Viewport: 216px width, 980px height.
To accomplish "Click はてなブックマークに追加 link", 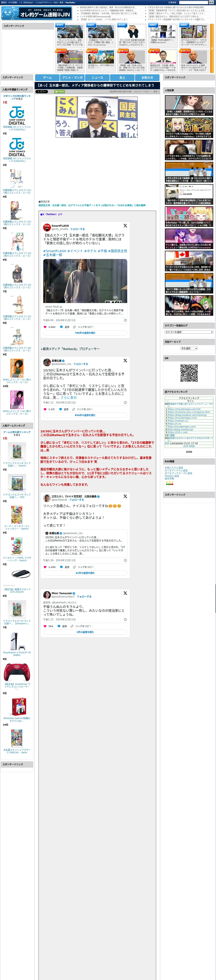I will [178, 473].
